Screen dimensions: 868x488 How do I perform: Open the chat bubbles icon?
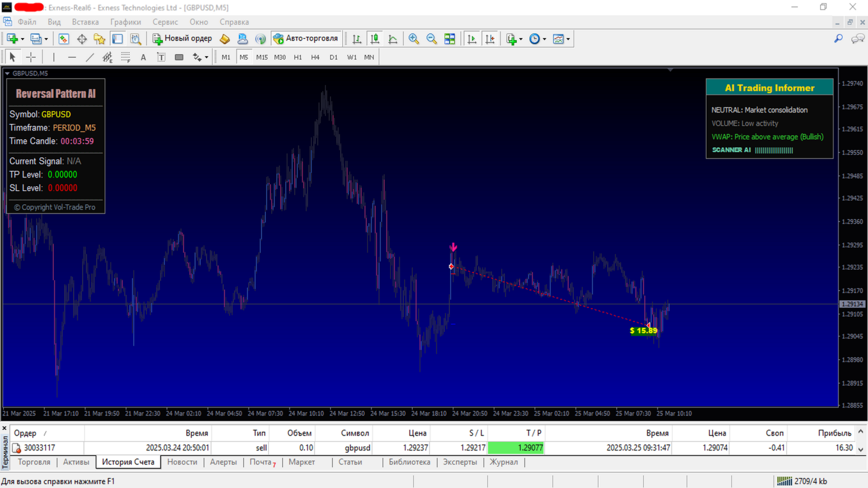[x=858, y=39]
